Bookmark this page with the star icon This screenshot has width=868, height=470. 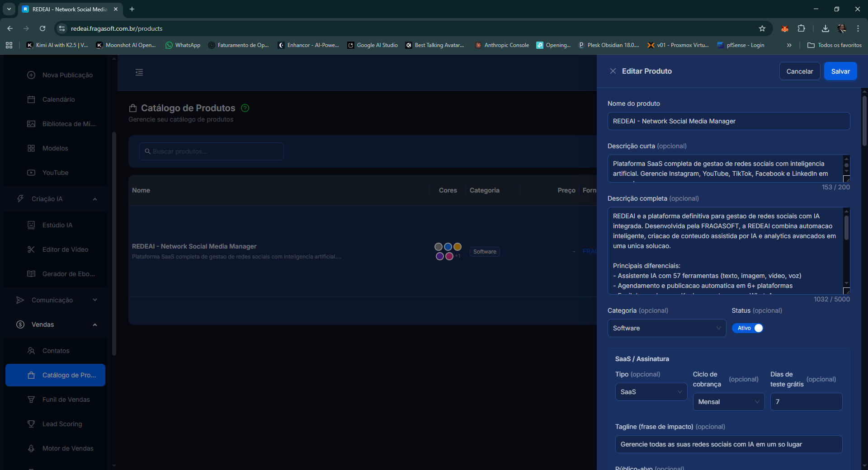tap(762, 28)
